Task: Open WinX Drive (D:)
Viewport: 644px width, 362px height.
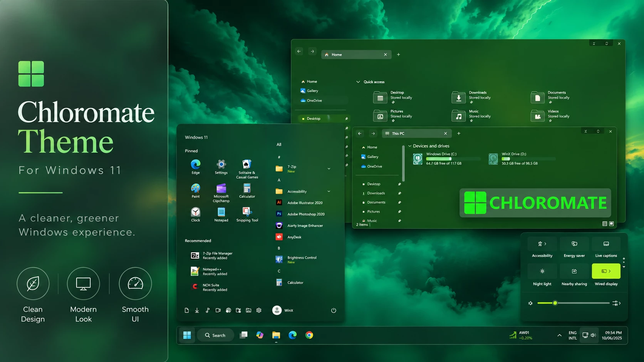Action: [x=522, y=158]
